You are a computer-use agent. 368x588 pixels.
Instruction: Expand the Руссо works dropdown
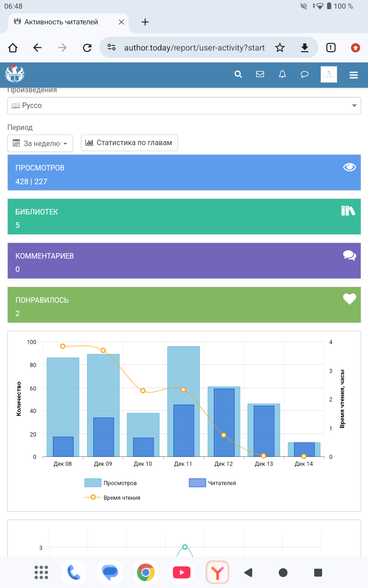(x=184, y=106)
